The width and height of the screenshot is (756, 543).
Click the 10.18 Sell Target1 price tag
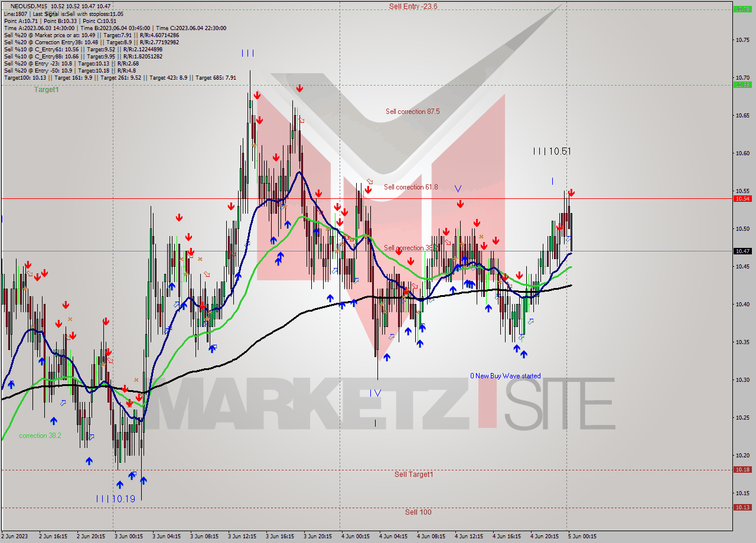[x=742, y=470]
